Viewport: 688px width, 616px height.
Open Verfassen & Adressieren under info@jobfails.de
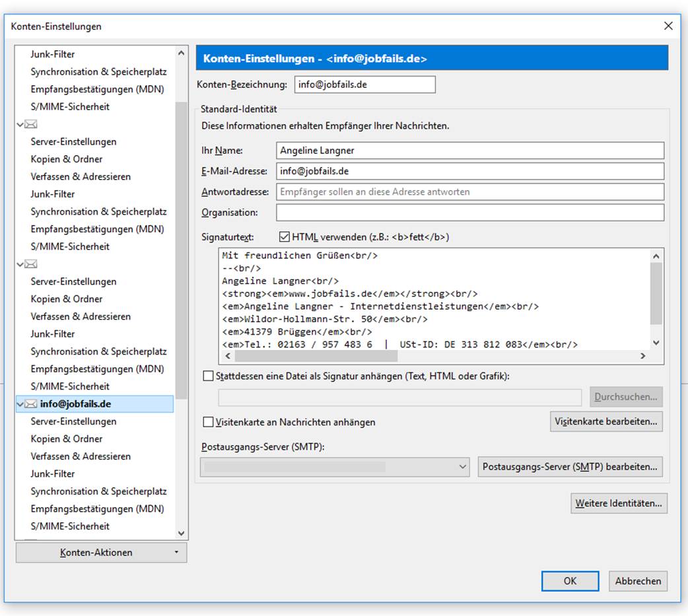tap(81, 456)
